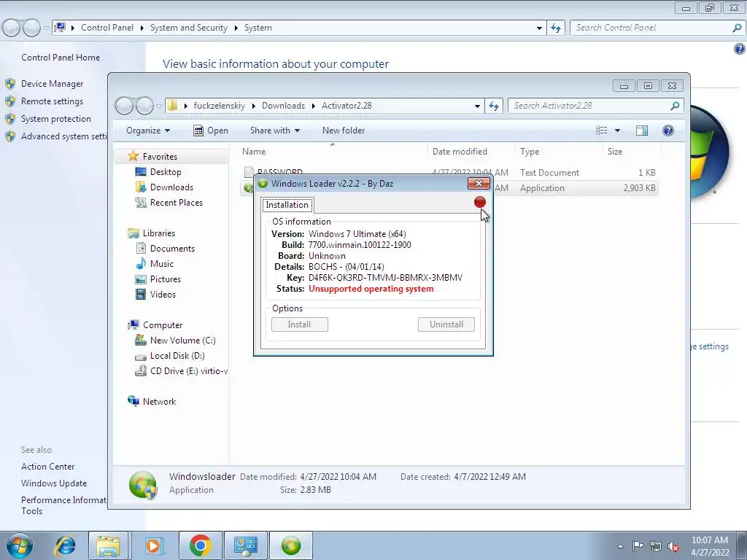Viewport: 747px width, 560px height.
Task: Refresh the Activator2.28 folder view
Action: tap(494, 106)
